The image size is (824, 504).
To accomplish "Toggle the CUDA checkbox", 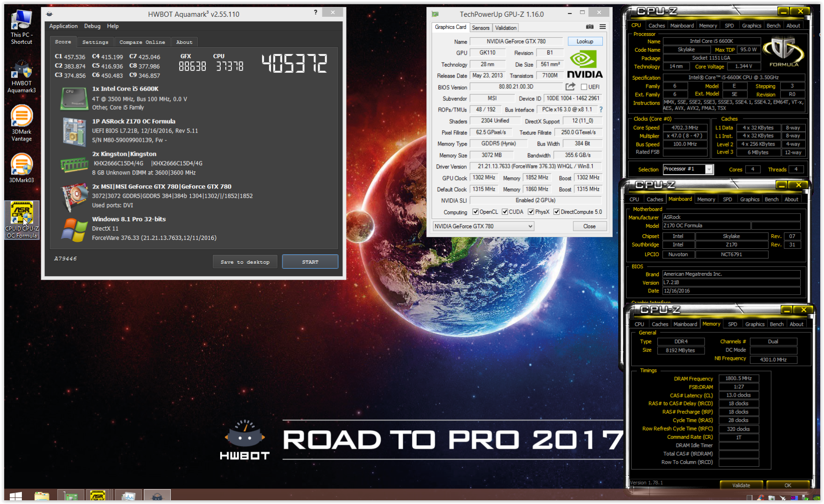I will click(x=505, y=212).
